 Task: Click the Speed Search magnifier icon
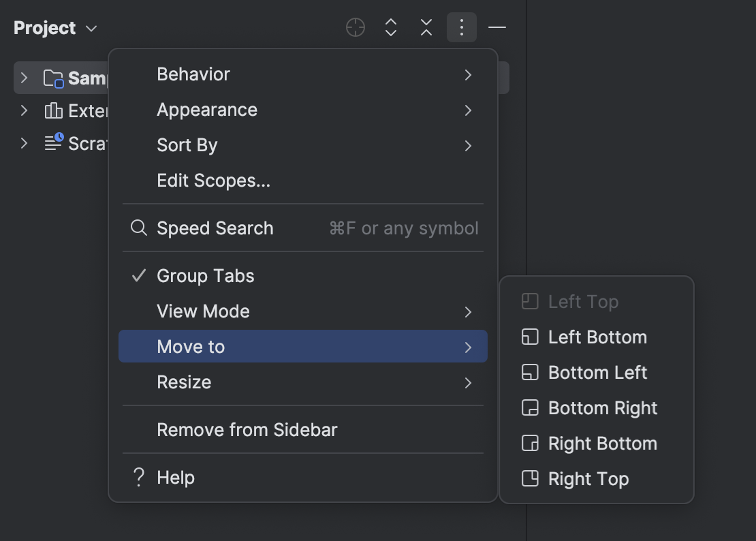point(138,228)
